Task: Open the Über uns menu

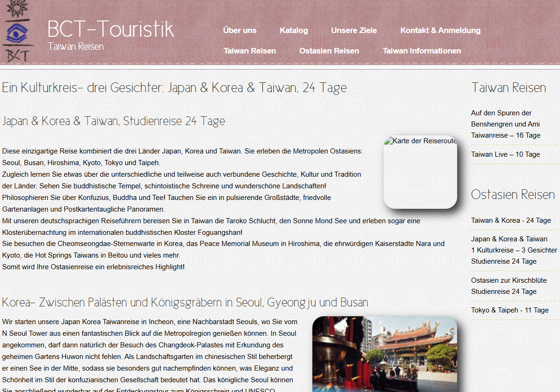Action: pyautogui.click(x=239, y=30)
